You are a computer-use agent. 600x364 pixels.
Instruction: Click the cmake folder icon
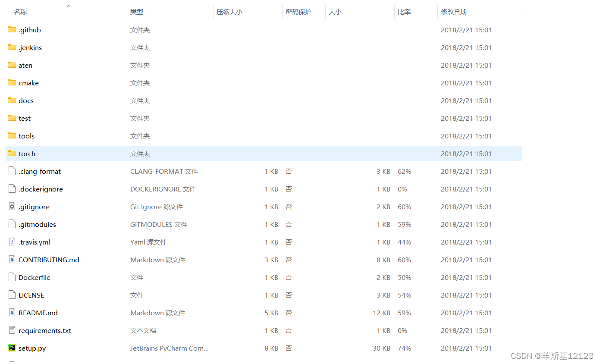coord(12,83)
